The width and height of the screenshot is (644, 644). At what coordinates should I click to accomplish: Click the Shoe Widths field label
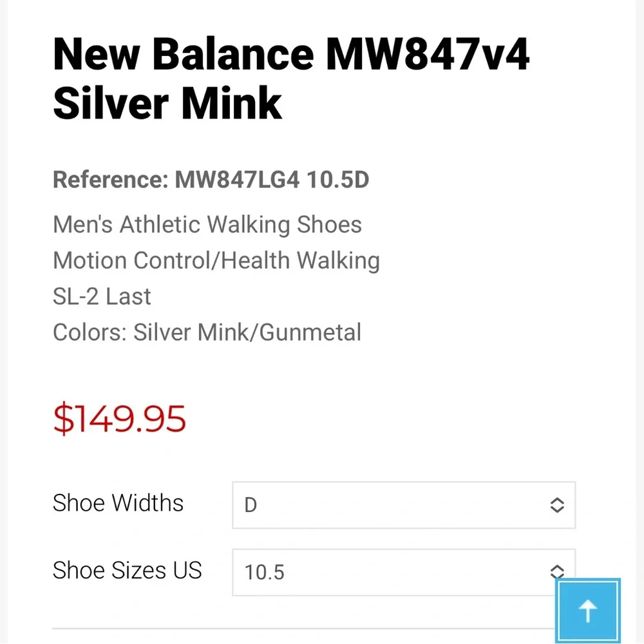(x=118, y=504)
